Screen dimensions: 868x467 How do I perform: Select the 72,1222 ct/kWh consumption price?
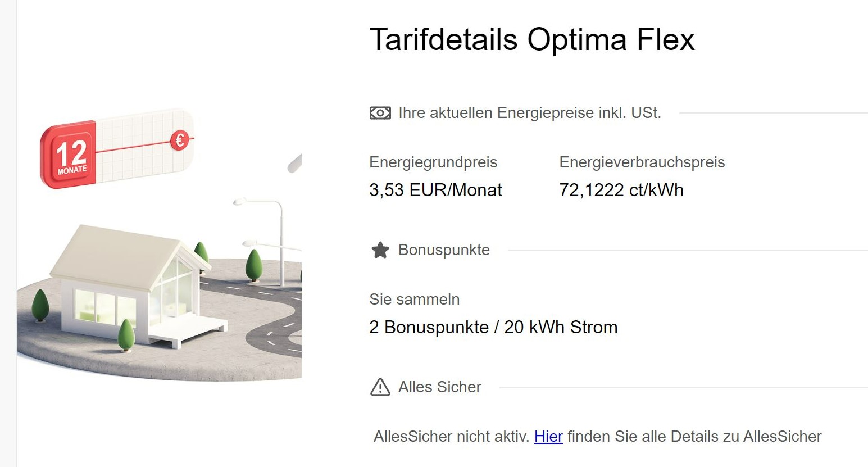(621, 190)
